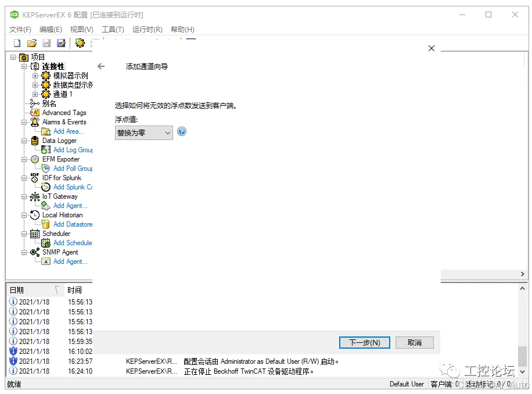Select the Data Logger database icon

tap(35, 141)
